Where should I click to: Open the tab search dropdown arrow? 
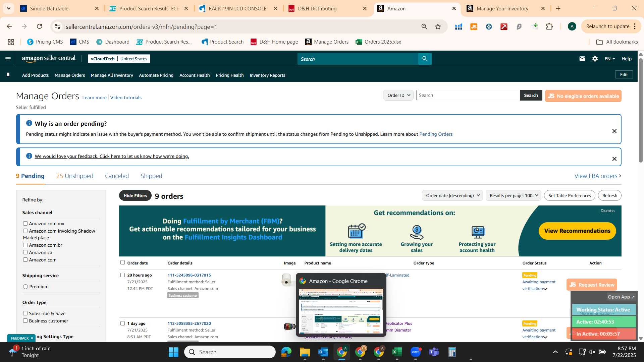(x=8, y=8)
